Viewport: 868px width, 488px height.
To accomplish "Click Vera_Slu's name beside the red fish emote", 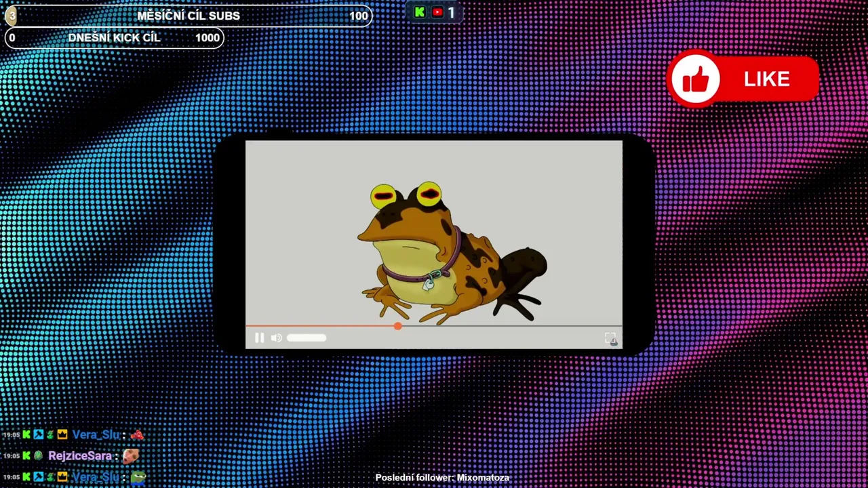I will coord(96,435).
